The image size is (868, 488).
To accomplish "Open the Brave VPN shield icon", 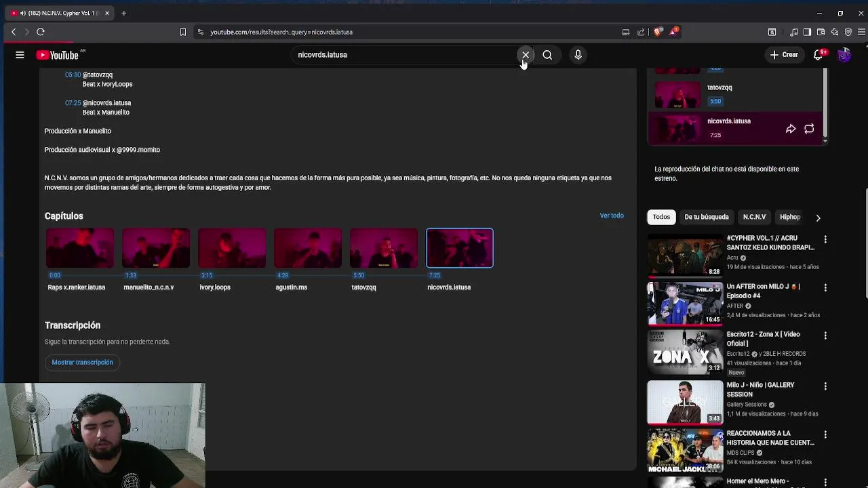I will (848, 32).
